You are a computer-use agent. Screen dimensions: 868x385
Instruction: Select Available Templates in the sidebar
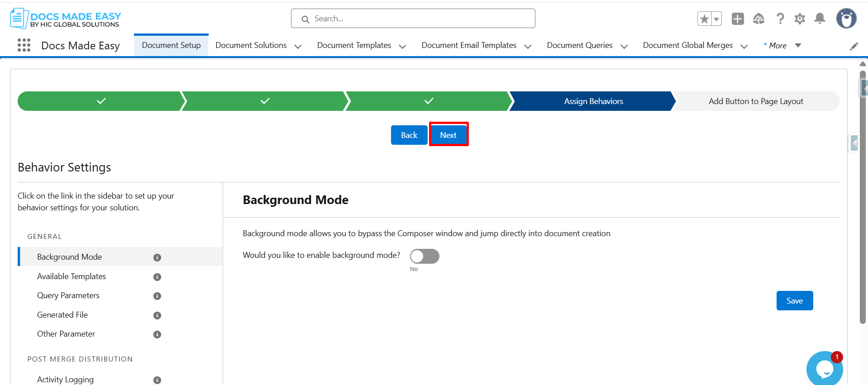(x=72, y=276)
